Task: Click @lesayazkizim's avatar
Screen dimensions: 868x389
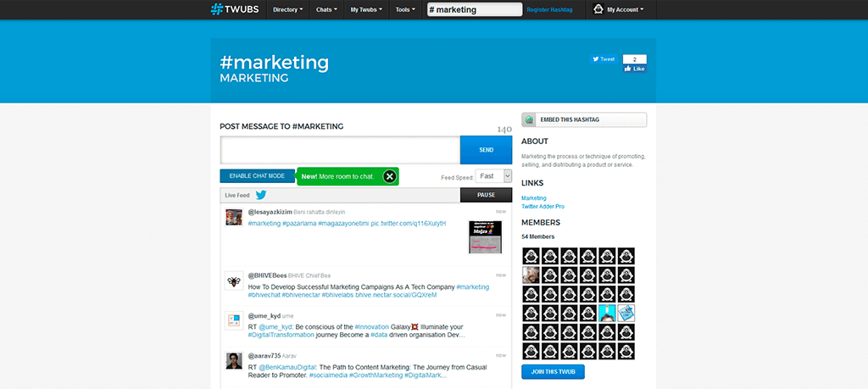Action: [234, 217]
